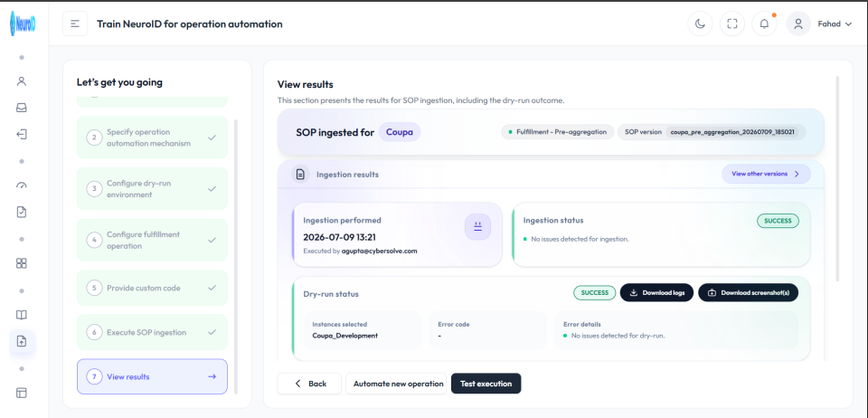Select step 4 Configure fulfillment operation
868x418 pixels.
[x=152, y=240]
